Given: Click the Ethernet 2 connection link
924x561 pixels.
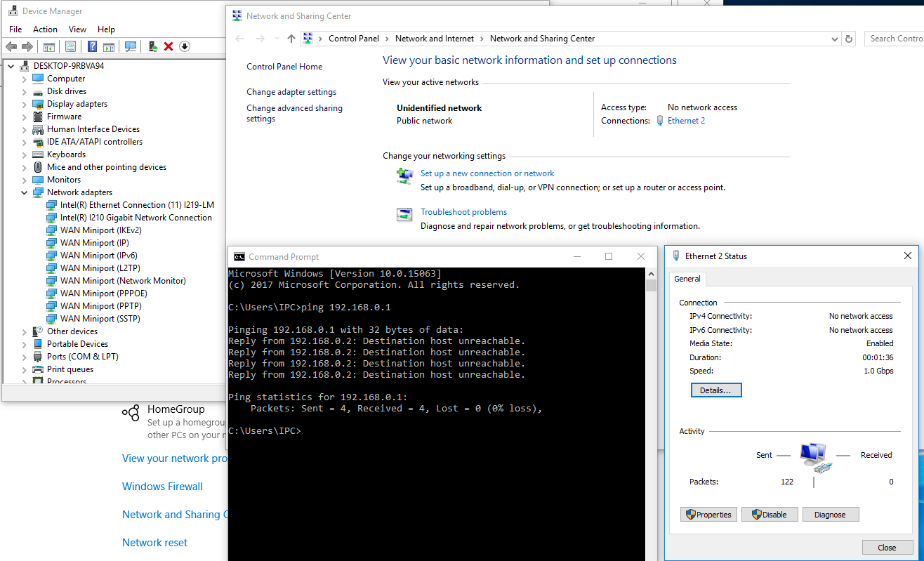Looking at the screenshot, I should coord(685,120).
